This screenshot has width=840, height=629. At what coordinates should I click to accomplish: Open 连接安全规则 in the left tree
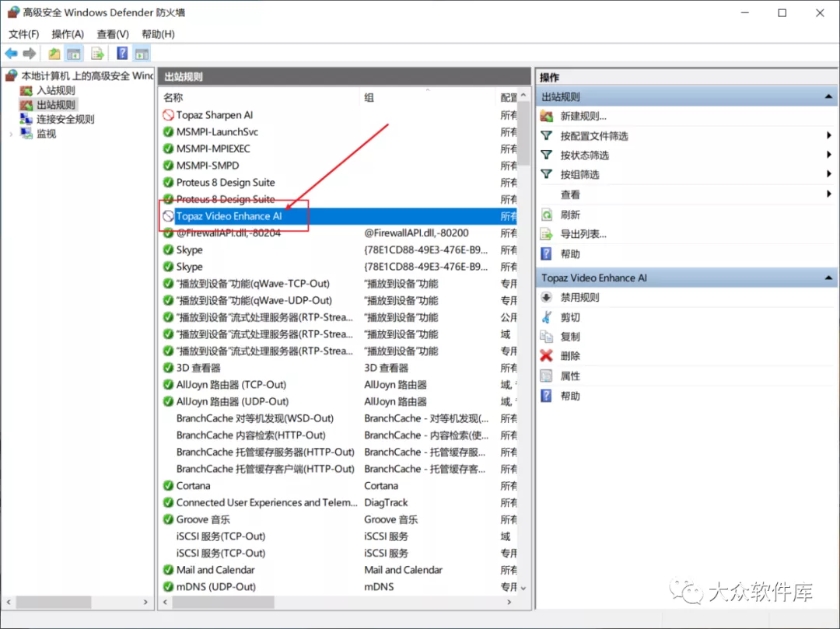click(65, 119)
